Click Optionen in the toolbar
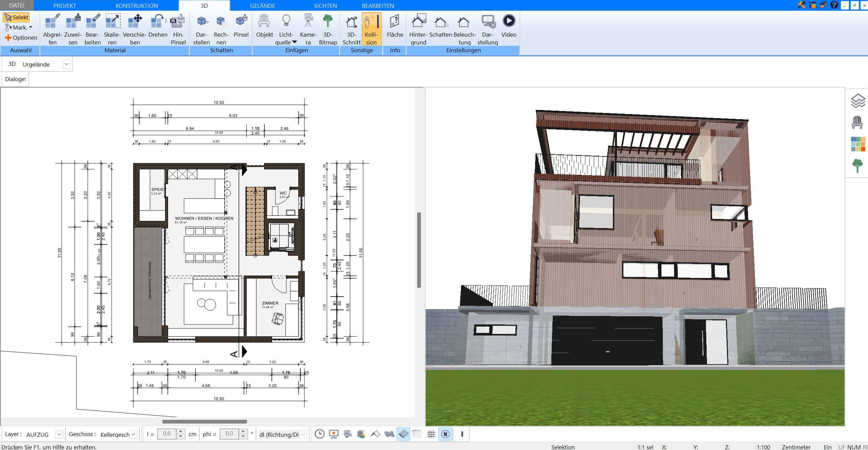868x450 pixels. tap(20, 38)
